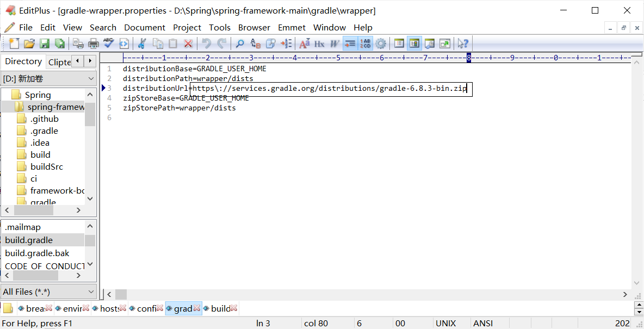
Task: Toggle auto indent toolbar button
Action: pos(350,43)
